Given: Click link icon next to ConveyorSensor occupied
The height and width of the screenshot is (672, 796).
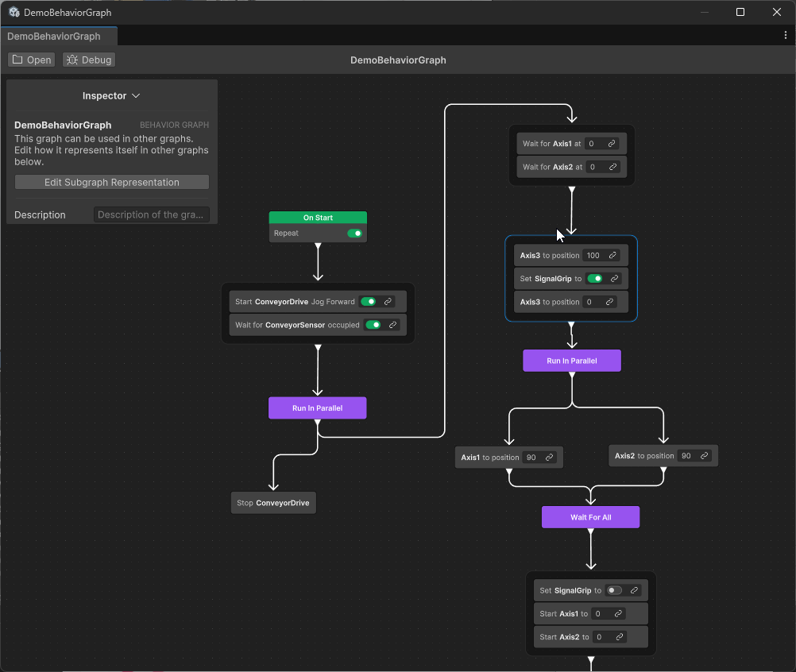Looking at the screenshot, I should [x=392, y=325].
